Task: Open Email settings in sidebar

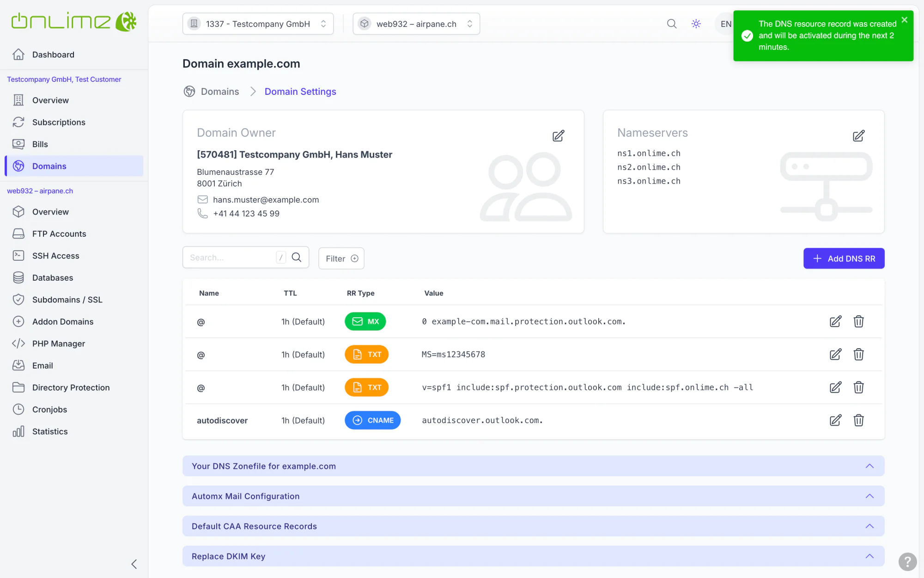Action: [74, 365]
